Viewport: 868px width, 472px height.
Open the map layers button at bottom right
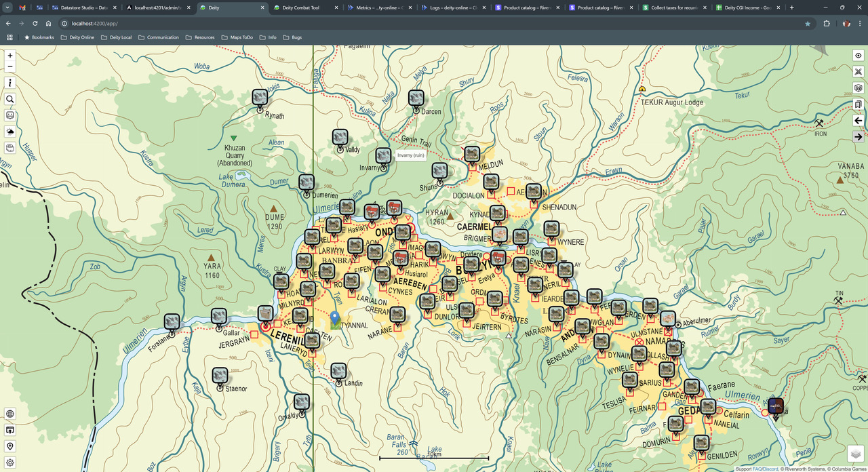[x=856, y=454]
